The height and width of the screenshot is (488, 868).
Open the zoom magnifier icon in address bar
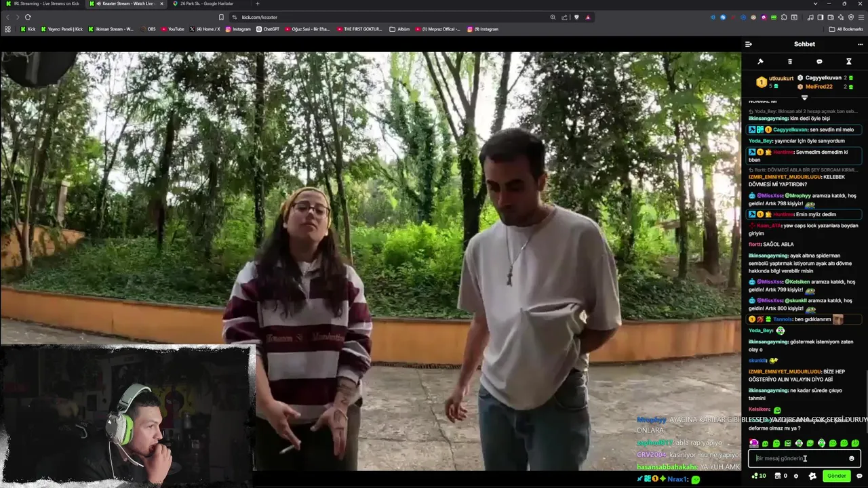coord(553,17)
